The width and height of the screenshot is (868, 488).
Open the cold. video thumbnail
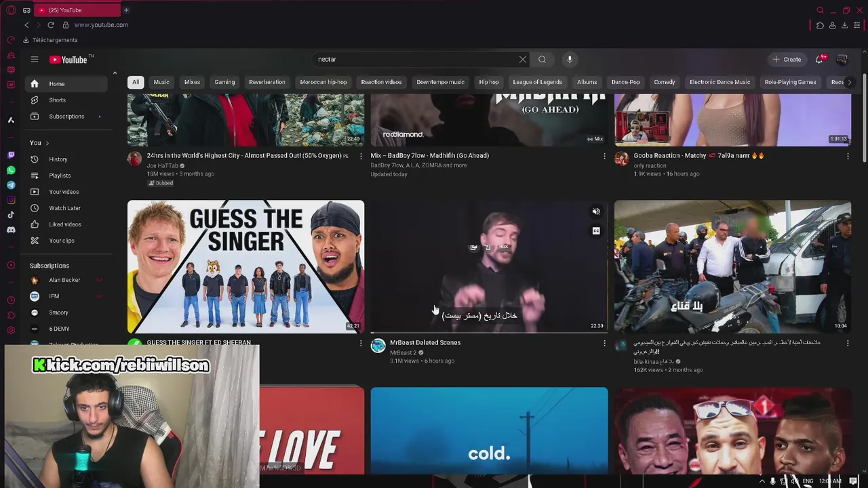(489, 431)
